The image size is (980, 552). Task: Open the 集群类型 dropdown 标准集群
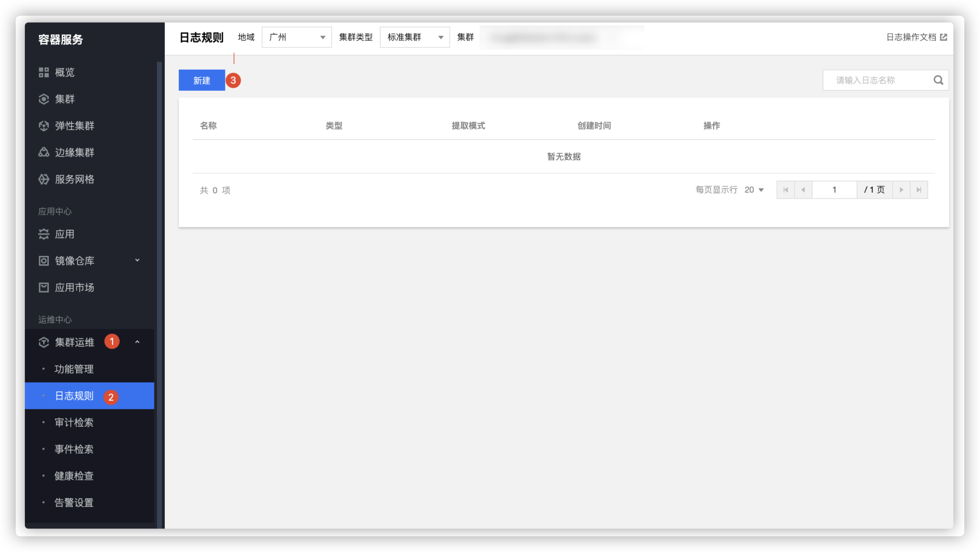coord(415,37)
